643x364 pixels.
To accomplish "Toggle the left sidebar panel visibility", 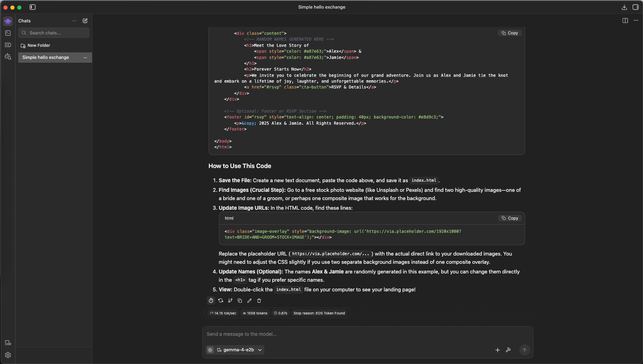I will (x=33, y=7).
